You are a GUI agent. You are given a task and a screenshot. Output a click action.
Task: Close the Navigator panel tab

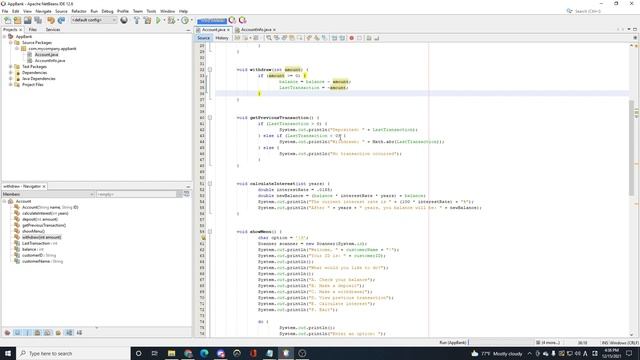44,187
